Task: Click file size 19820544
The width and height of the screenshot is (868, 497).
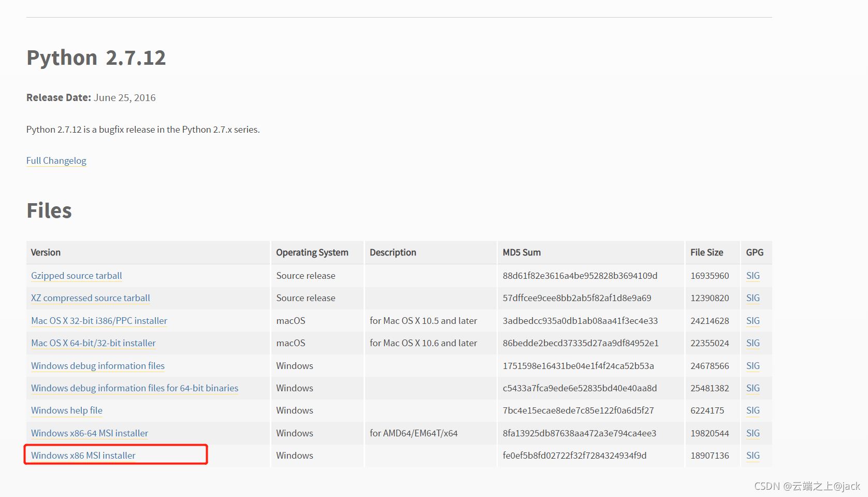Action: click(x=710, y=433)
